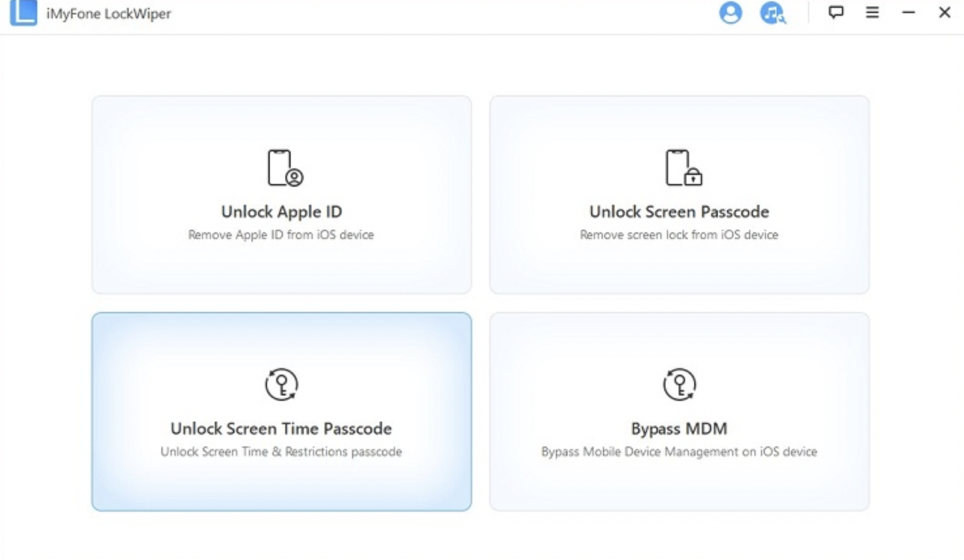Open the hamburger menu
The width and height of the screenshot is (964, 560).
(x=873, y=12)
